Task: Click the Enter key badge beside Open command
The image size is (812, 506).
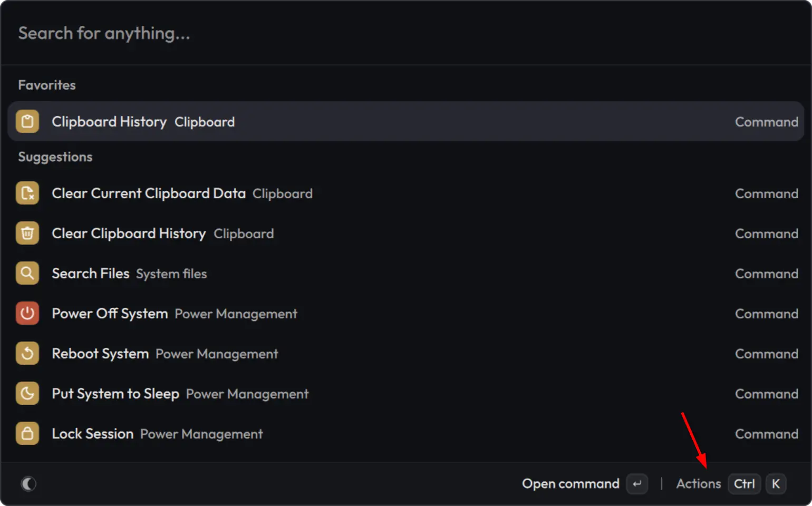Action: click(x=637, y=484)
